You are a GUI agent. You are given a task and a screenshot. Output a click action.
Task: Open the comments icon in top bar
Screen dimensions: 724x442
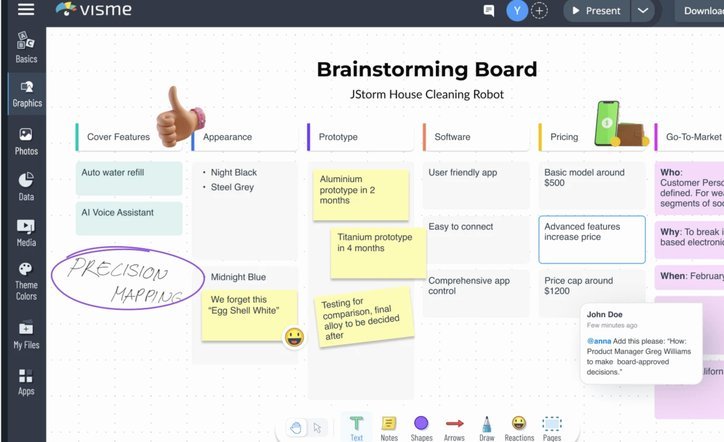(x=489, y=11)
